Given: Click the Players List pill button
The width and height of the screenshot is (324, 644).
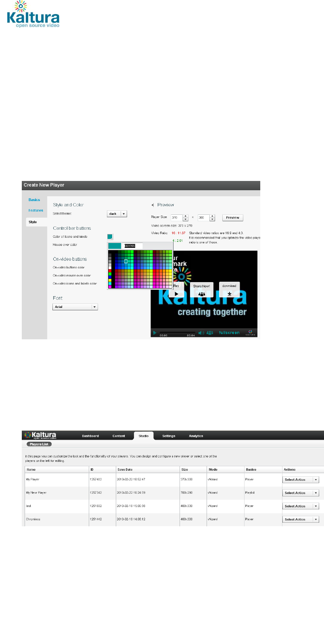Looking at the screenshot, I should pyautogui.click(x=39, y=444).
